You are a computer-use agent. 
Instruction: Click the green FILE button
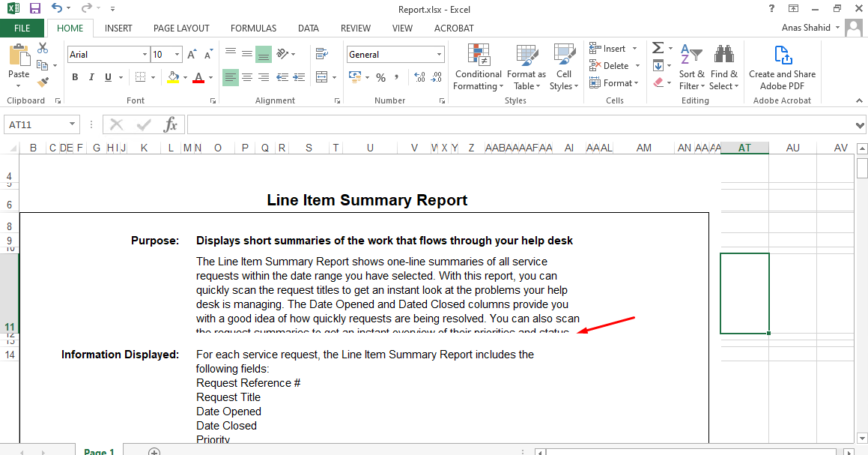click(x=22, y=28)
